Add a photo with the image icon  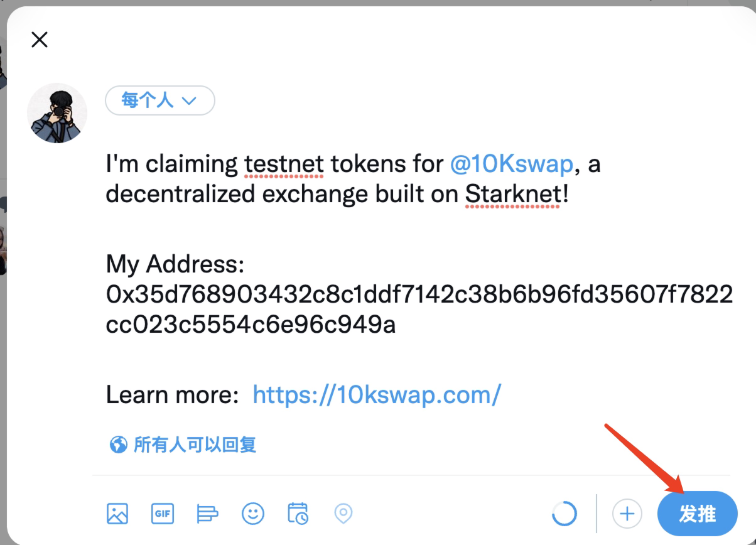117,514
